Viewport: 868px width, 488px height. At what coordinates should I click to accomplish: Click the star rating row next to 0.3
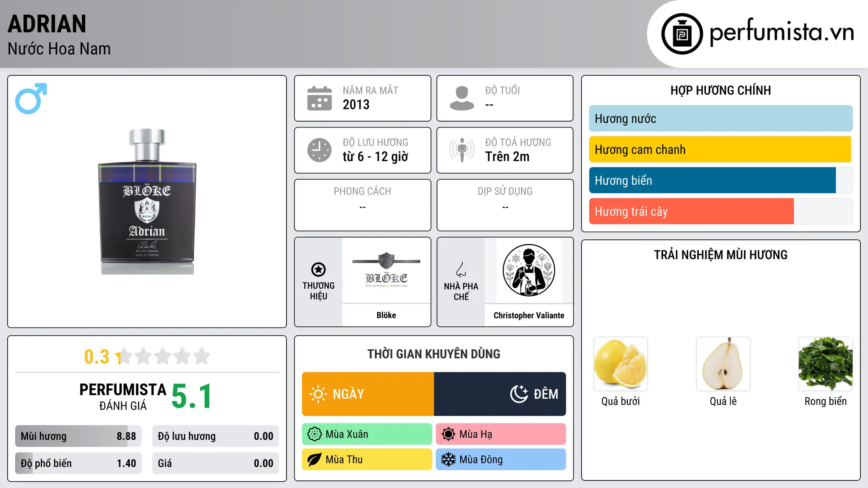(163, 356)
